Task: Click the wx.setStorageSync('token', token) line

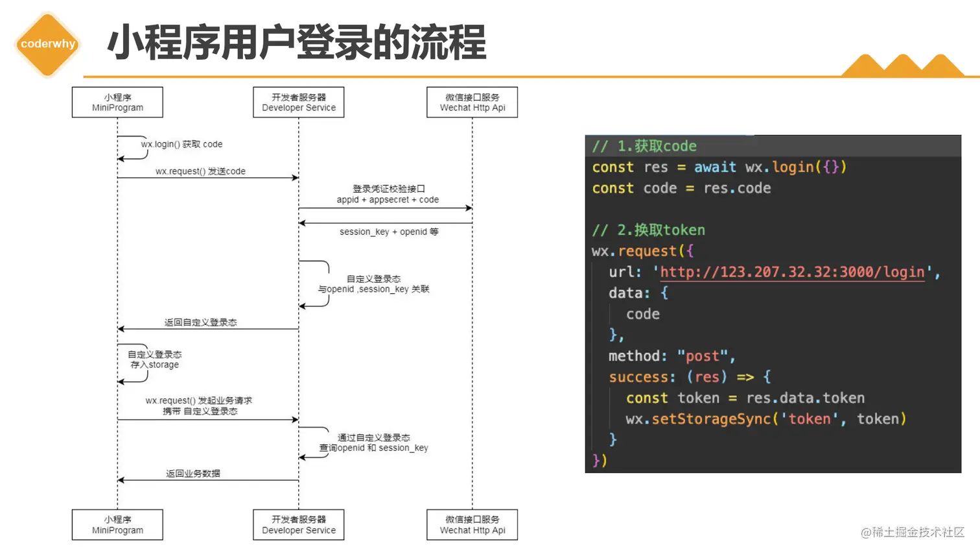Action: (x=766, y=419)
